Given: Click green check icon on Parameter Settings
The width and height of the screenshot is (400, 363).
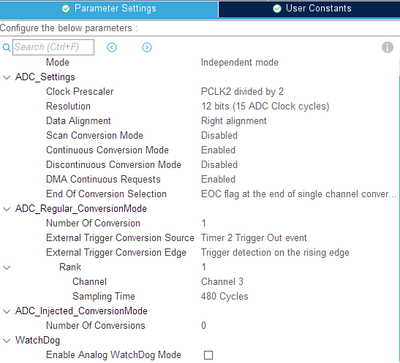Looking at the screenshot, I should point(66,9).
